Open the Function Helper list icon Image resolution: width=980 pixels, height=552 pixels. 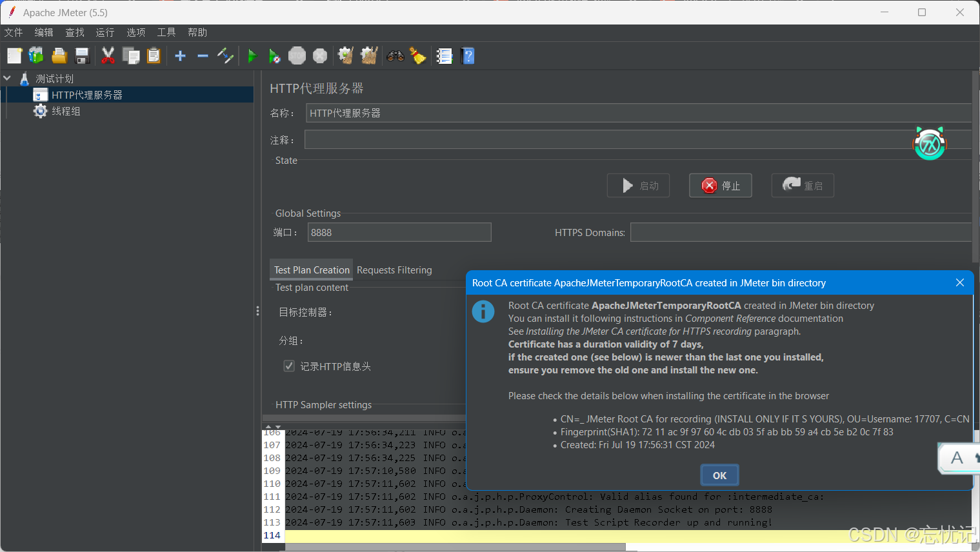point(445,56)
